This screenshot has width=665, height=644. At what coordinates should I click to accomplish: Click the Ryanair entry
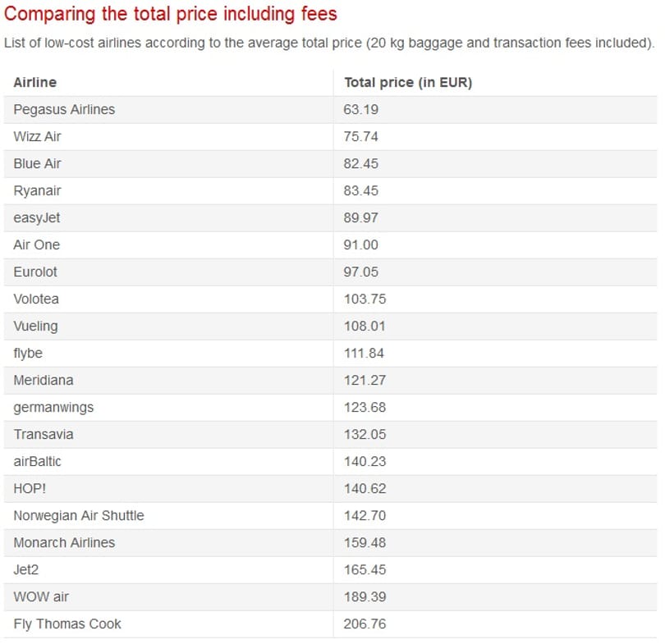[37, 190]
